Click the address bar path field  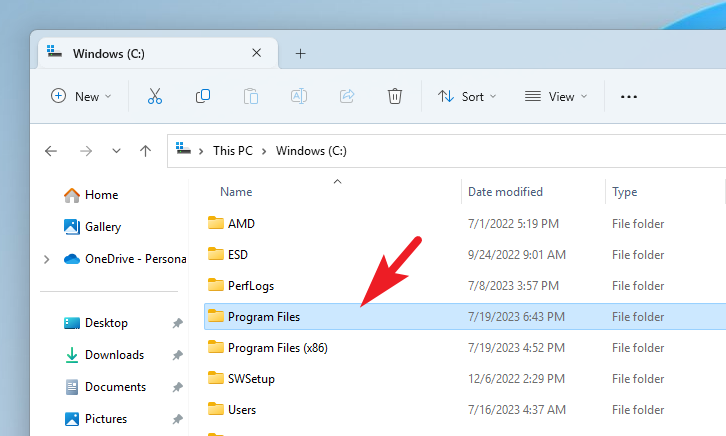446,151
